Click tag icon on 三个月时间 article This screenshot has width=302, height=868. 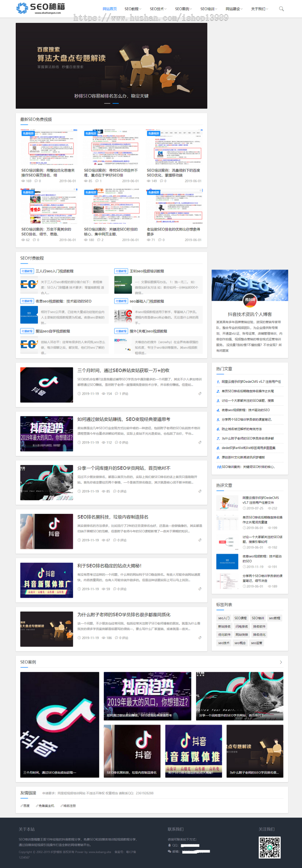pyautogui.click(x=200, y=394)
